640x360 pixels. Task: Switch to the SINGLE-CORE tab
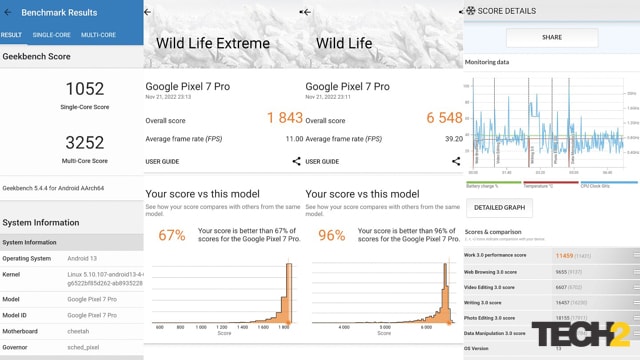coord(51,35)
